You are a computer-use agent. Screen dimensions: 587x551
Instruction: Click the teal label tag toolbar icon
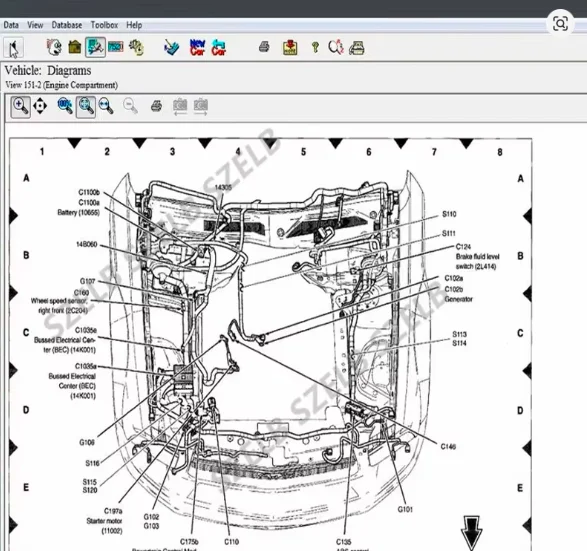click(116, 47)
